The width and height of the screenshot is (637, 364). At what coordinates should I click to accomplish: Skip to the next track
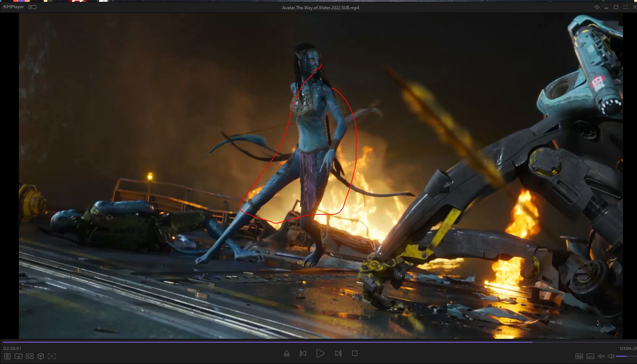tap(338, 354)
